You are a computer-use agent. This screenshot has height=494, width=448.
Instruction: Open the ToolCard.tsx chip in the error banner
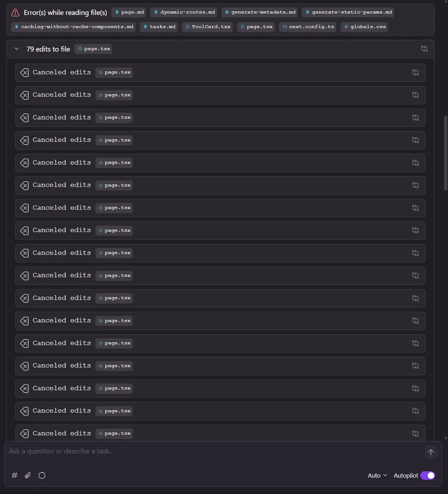click(x=207, y=26)
